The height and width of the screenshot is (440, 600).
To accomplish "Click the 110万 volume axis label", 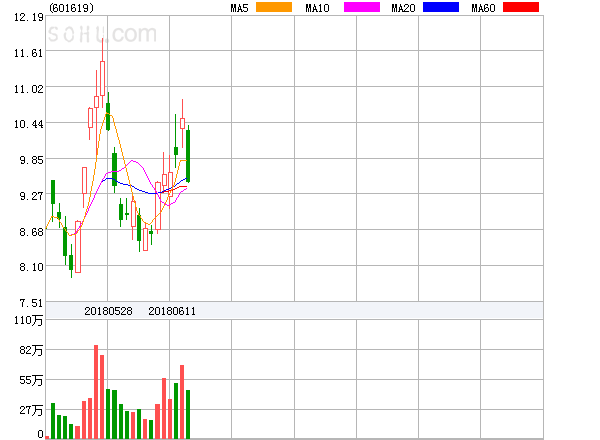I will [29, 320].
